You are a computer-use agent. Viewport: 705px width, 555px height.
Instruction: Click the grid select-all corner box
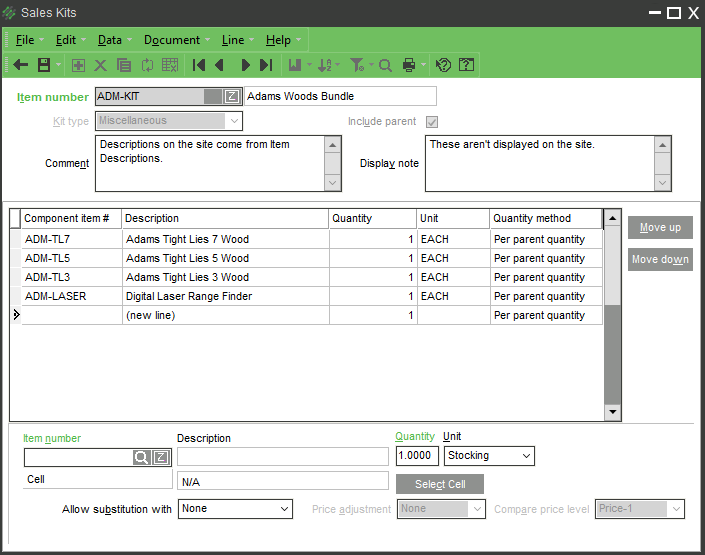[15, 219]
